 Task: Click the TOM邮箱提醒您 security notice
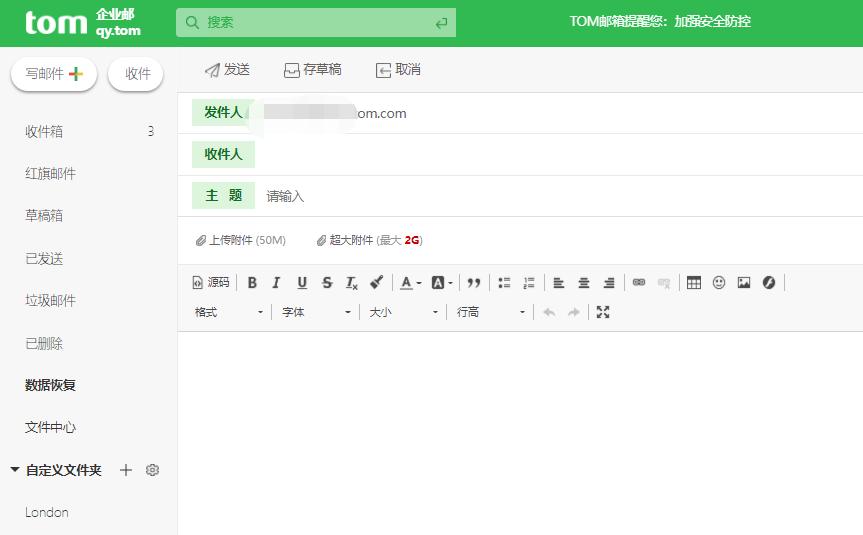pyautogui.click(x=660, y=21)
